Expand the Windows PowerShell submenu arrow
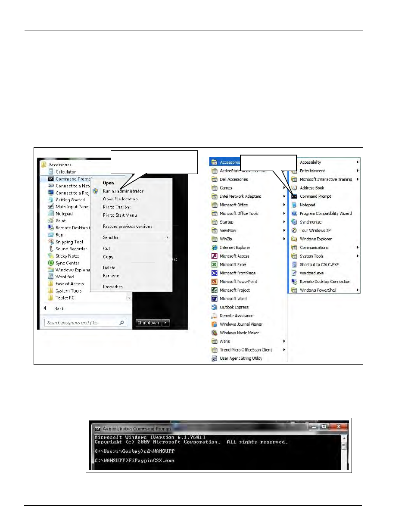 point(358,290)
